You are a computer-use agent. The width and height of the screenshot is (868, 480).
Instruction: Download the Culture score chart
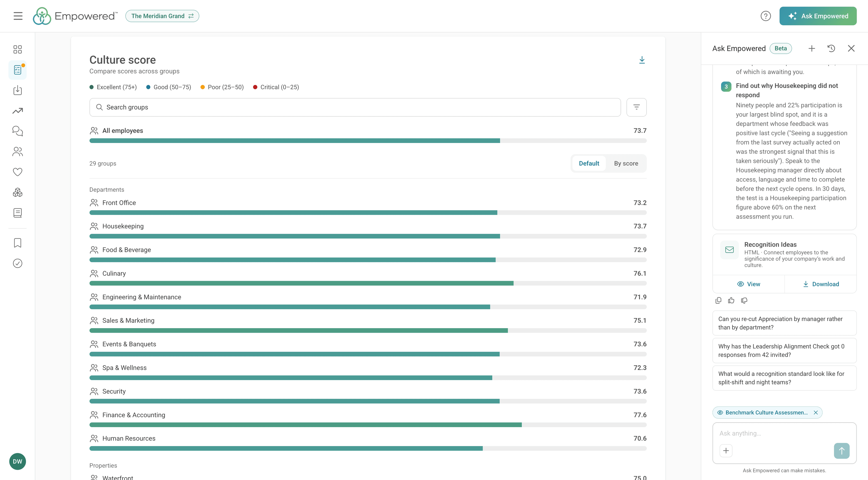pyautogui.click(x=642, y=60)
